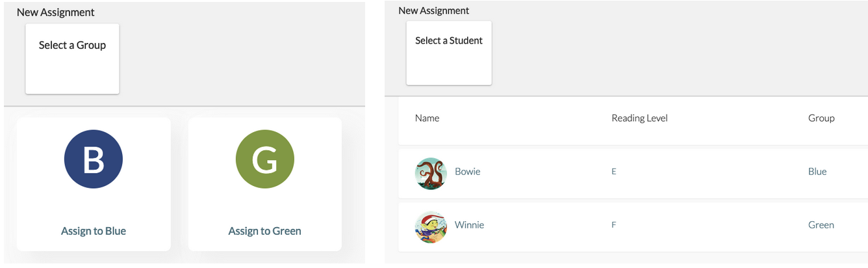Select the student name Bowie
Viewport: 868px width, 268px height.
pyautogui.click(x=467, y=172)
